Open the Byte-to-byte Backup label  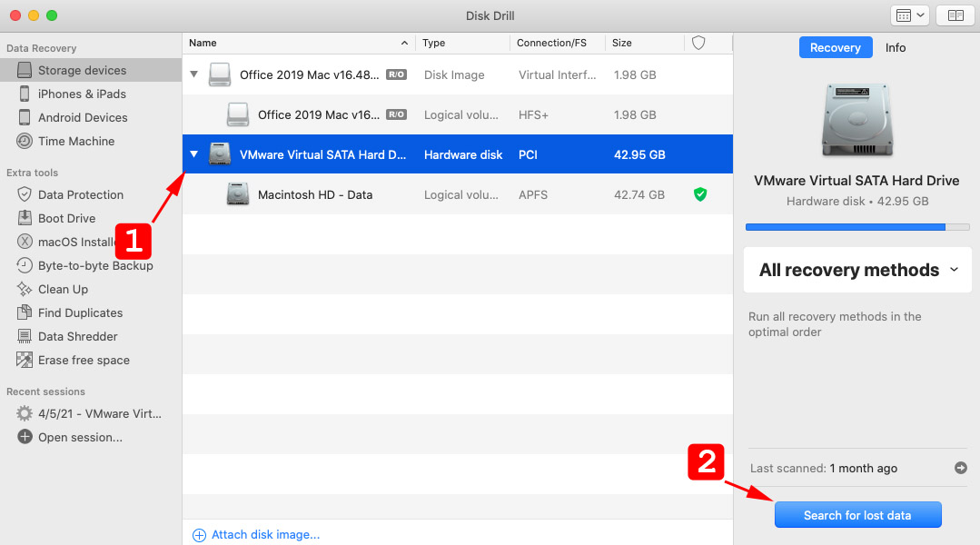point(95,265)
